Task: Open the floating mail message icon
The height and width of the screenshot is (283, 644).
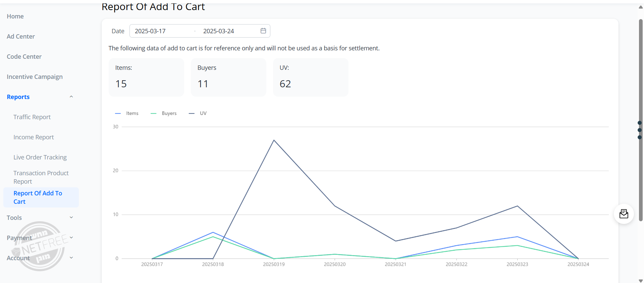Action: pos(624,214)
